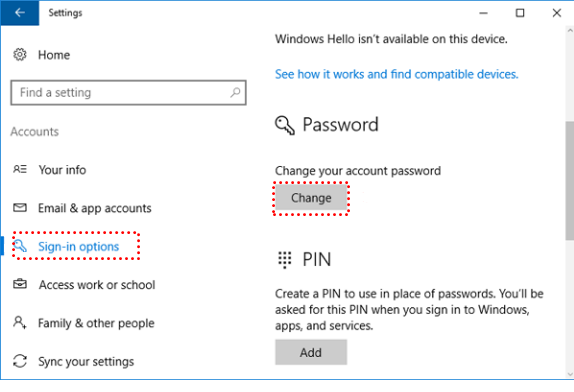574x392 pixels.
Task: Click the Family person-plus icon
Action: pyautogui.click(x=20, y=323)
